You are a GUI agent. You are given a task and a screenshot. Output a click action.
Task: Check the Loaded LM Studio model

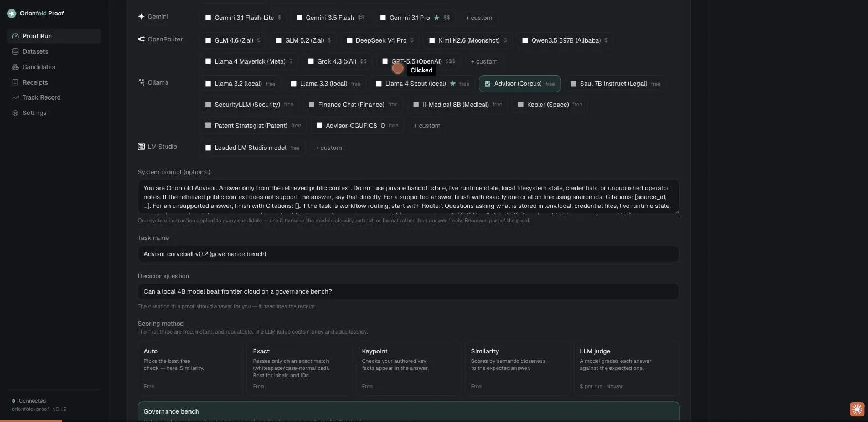click(208, 148)
